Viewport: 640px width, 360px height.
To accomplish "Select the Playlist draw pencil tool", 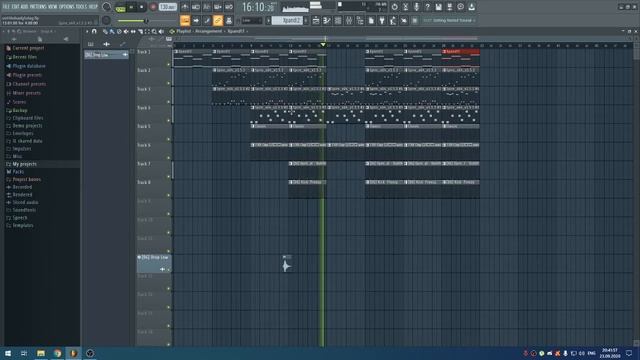I will (105, 31).
